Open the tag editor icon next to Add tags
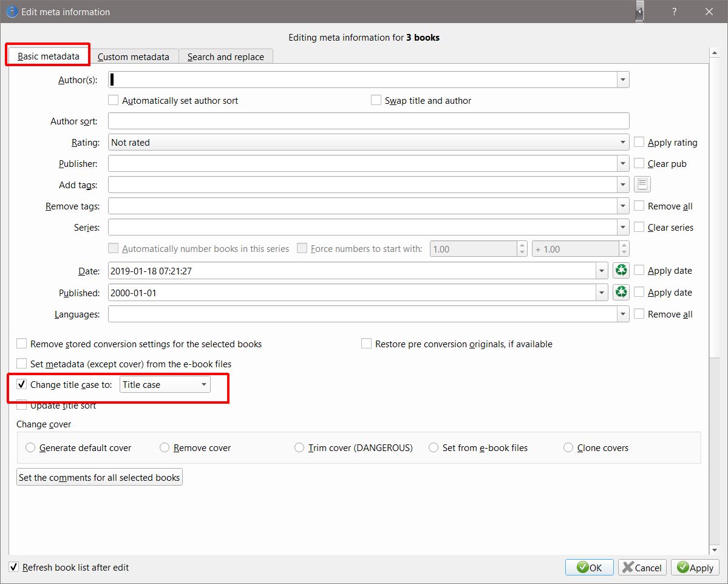The image size is (728, 584). [x=642, y=185]
